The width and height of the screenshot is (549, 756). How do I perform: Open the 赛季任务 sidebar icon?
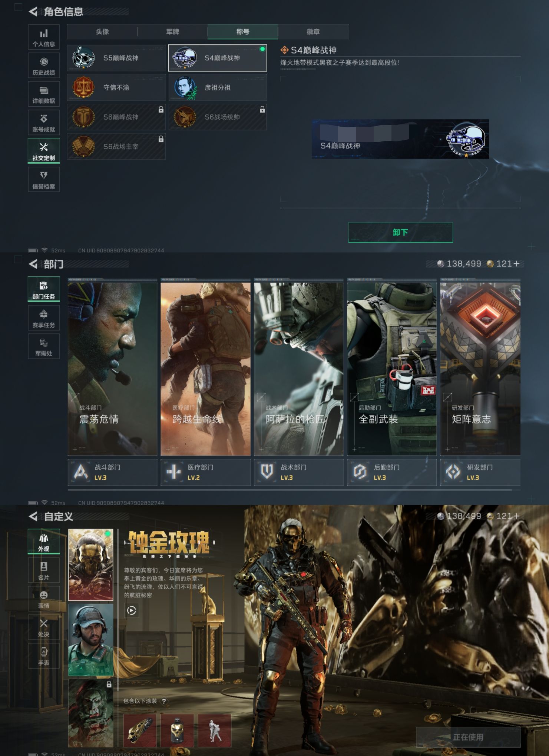pos(44,318)
